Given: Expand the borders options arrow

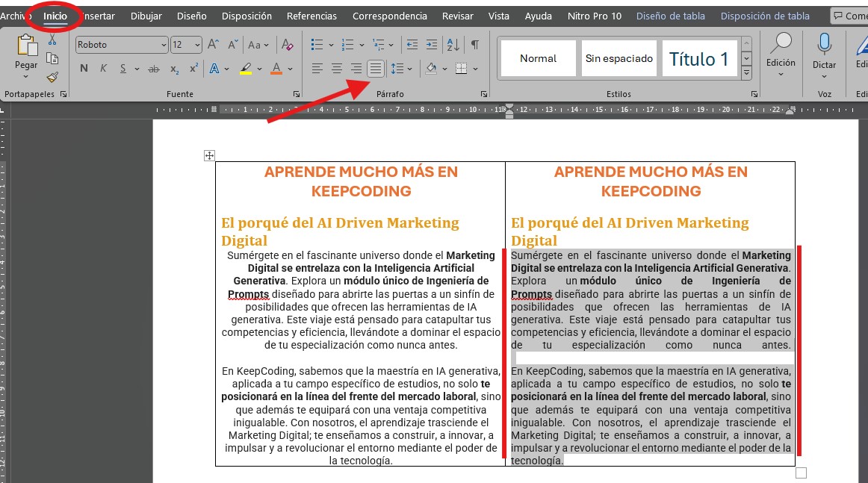Looking at the screenshot, I should click(475, 69).
